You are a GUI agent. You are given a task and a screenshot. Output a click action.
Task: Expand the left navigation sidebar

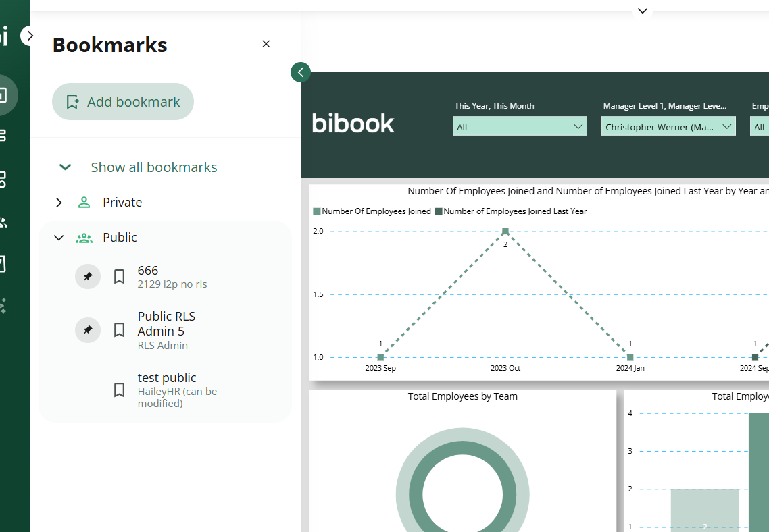click(30, 36)
